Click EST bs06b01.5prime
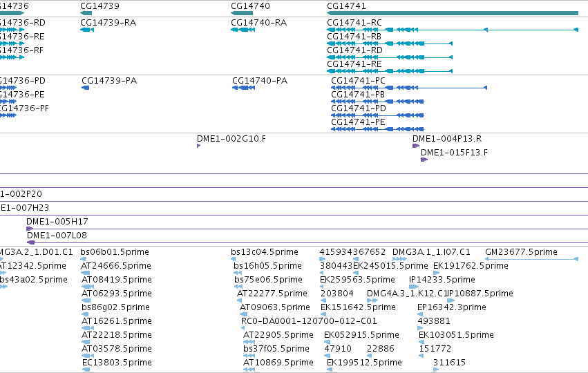The image size is (588, 373). (x=115, y=252)
